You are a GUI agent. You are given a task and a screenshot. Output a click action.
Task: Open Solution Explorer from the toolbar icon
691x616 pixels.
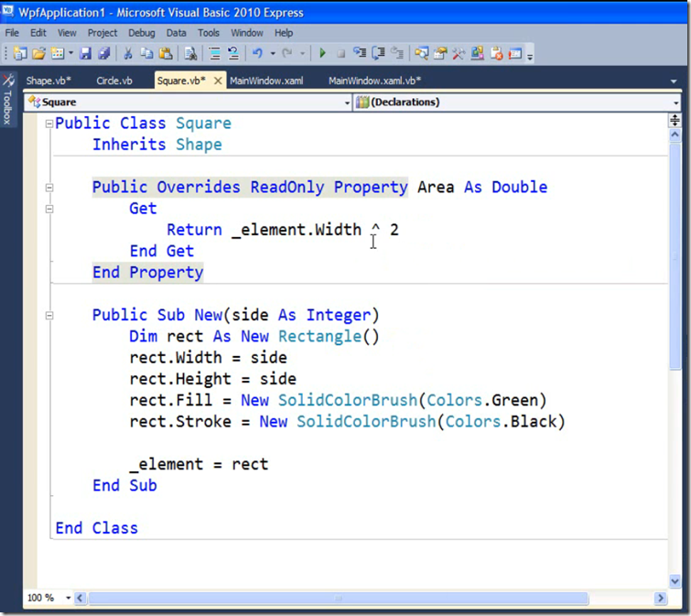421,53
